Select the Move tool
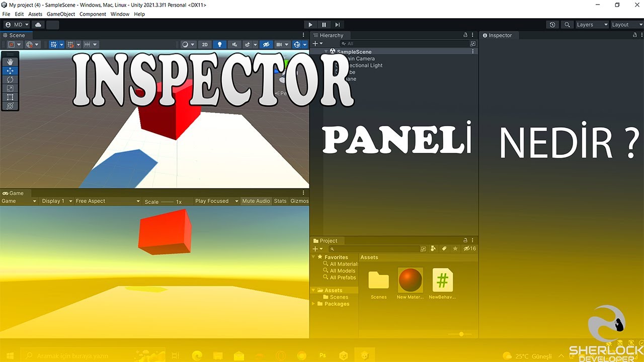Image resolution: width=644 pixels, height=362 pixels. click(10, 71)
